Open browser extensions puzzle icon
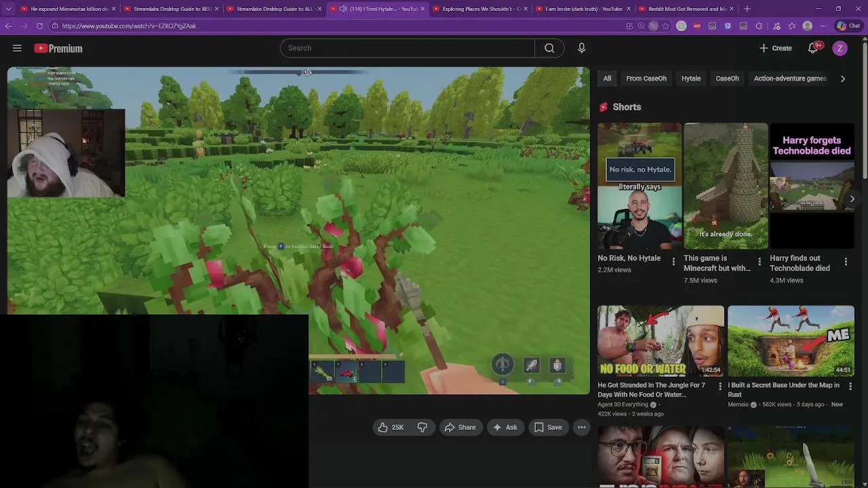The height and width of the screenshot is (488, 868). point(759,26)
